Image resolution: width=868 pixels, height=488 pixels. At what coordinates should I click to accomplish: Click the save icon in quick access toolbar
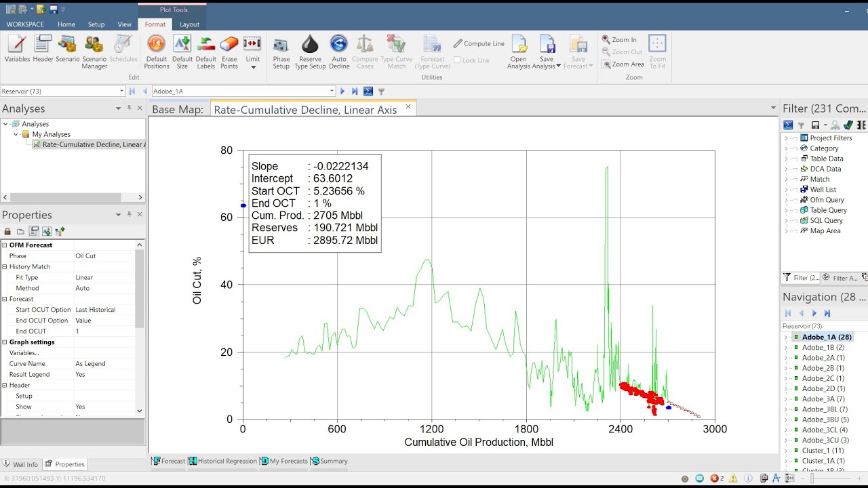click(54, 9)
